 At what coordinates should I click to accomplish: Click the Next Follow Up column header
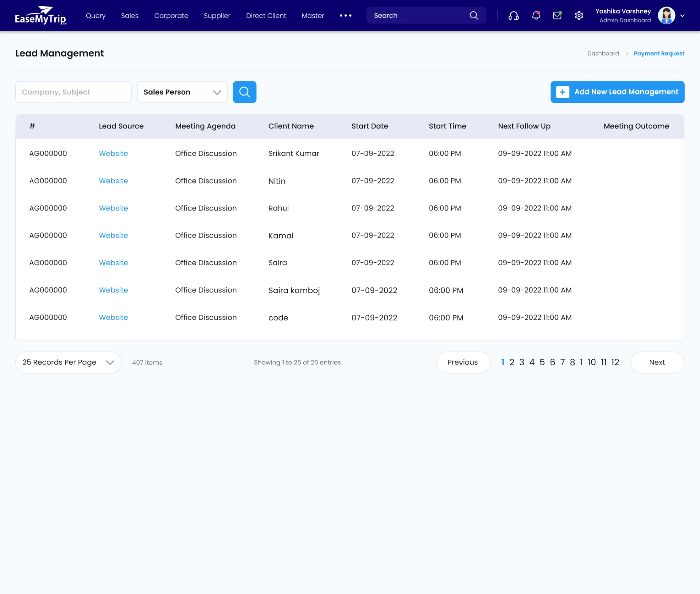(x=524, y=126)
